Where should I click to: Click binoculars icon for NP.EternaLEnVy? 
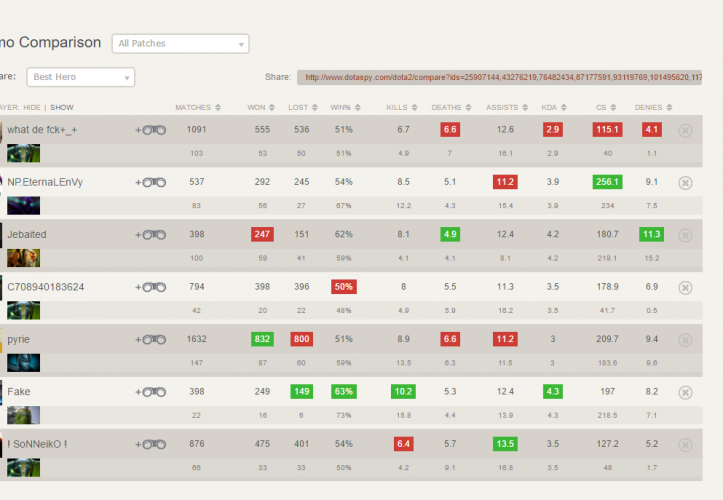click(x=153, y=182)
